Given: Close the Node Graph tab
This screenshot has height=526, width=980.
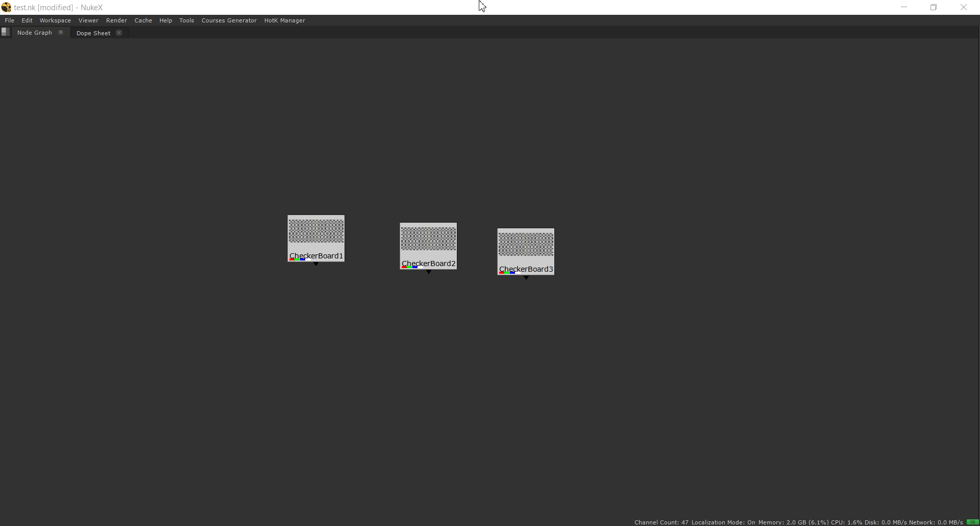Looking at the screenshot, I should 61,32.
